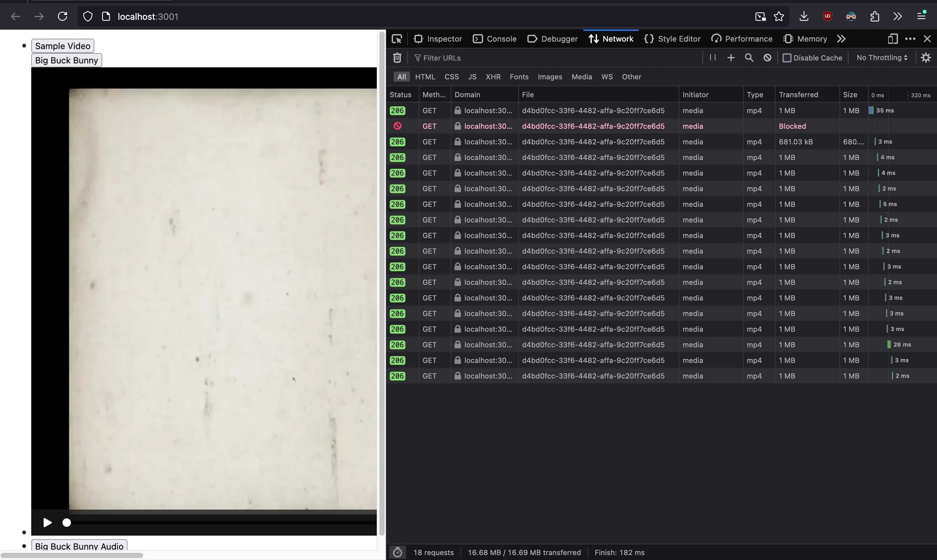Open the No Throttling dropdown
The height and width of the screenshot is (560, 937).
(x=882, y=58)
